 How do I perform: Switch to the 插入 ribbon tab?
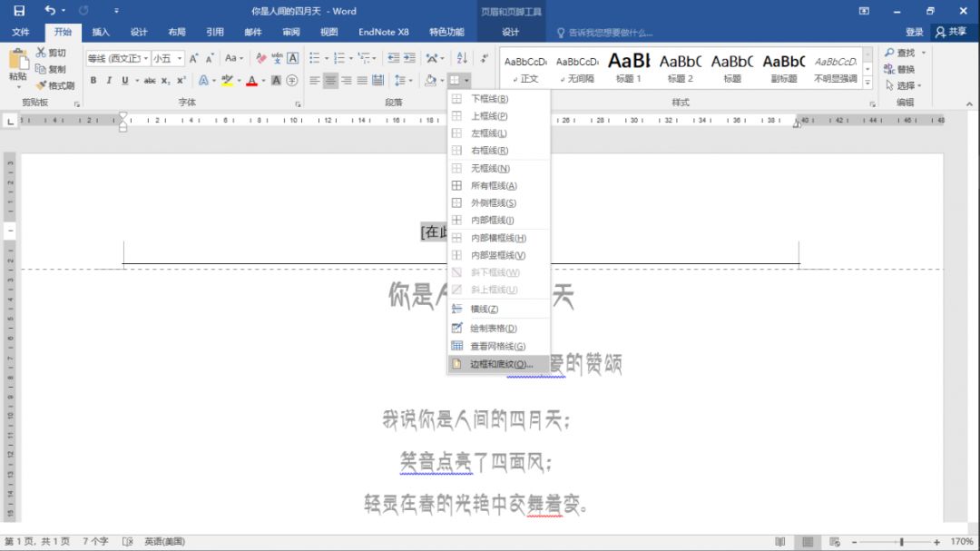coord(100,32)
